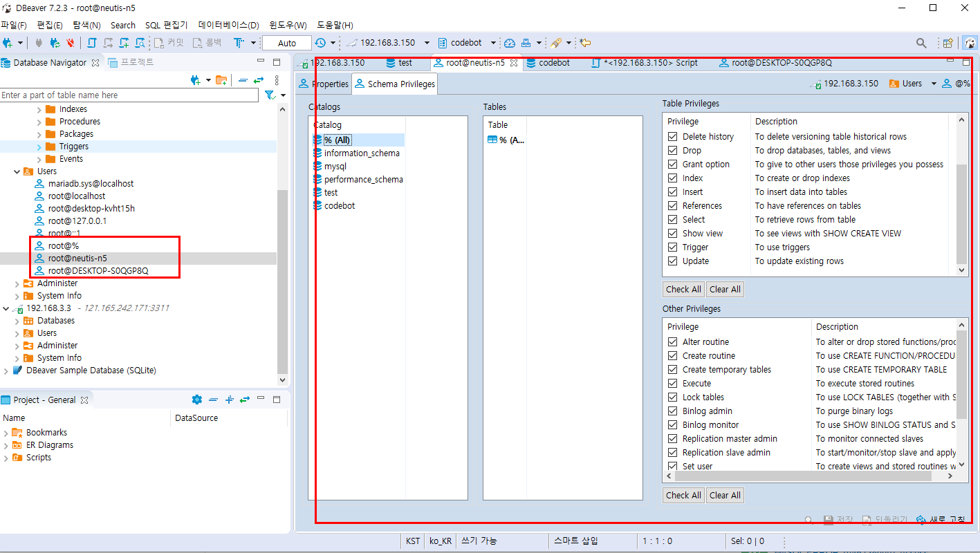Expand the Bookmarks folder in Project panel
The image size is (980, 553).
6,433
